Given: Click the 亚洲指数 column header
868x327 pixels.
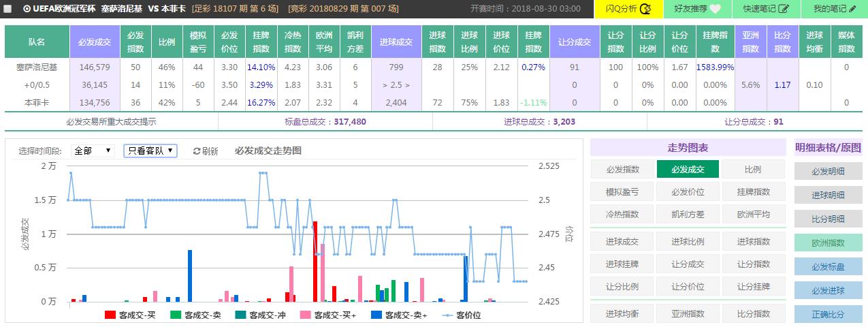Looking at the screenshot, I should click(751, 42).
